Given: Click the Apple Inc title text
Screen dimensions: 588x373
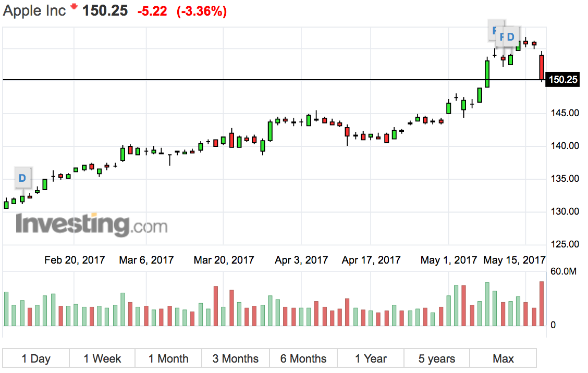Looking at the screenshot, I should [x=35, y=11].
